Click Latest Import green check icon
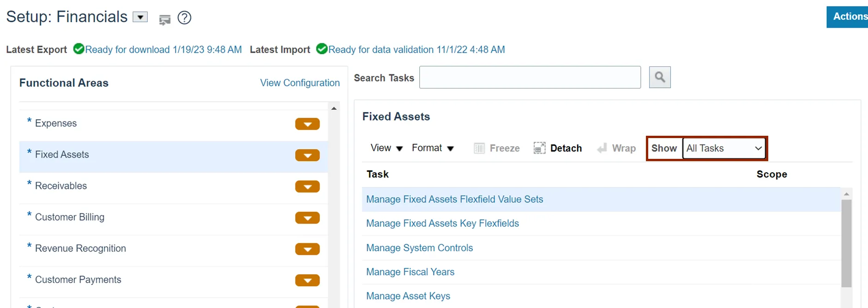Image resolution: width=868 pixels, height=308 pixels. click(x=322, y=48)
